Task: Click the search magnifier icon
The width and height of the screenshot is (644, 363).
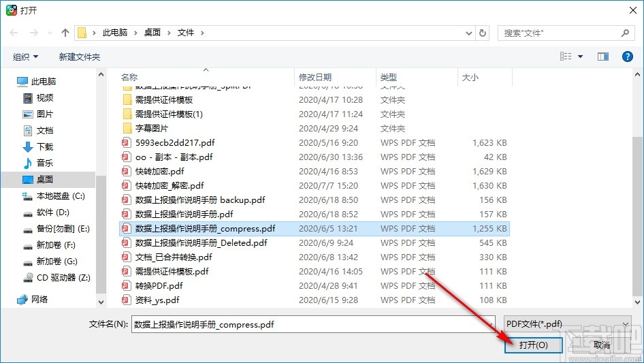Action: (x=625, y=33)
